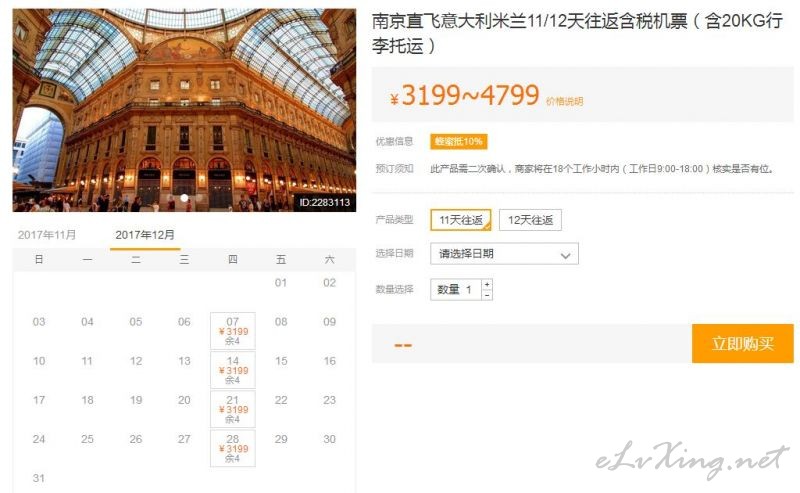Image resolution: width=800 pixels, height=493 pixels.
Task: Click the ID:2283113 label on the photo
Action: pos(325,202)
